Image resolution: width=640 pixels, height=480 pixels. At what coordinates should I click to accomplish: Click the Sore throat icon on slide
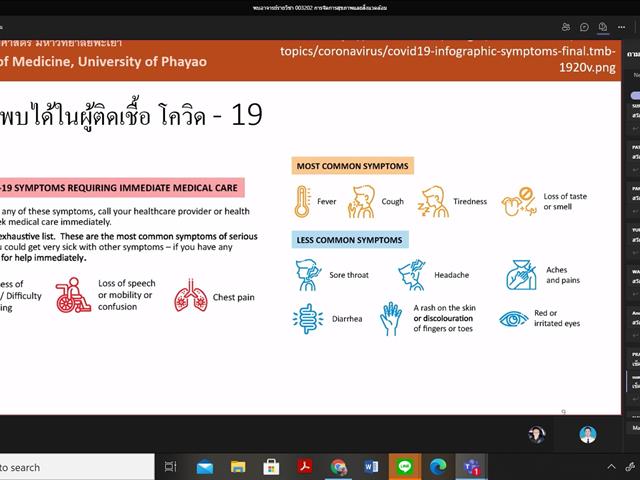pos(308,275)
